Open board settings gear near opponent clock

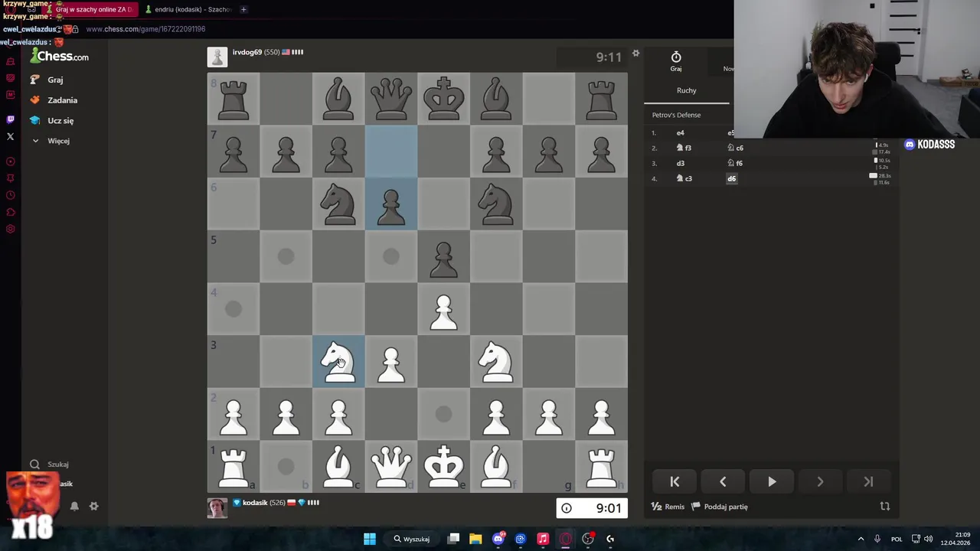click(x=635, y=54)
